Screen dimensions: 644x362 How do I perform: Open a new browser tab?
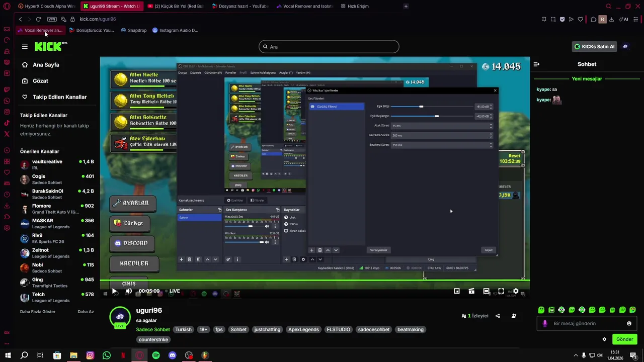point(406,6)
